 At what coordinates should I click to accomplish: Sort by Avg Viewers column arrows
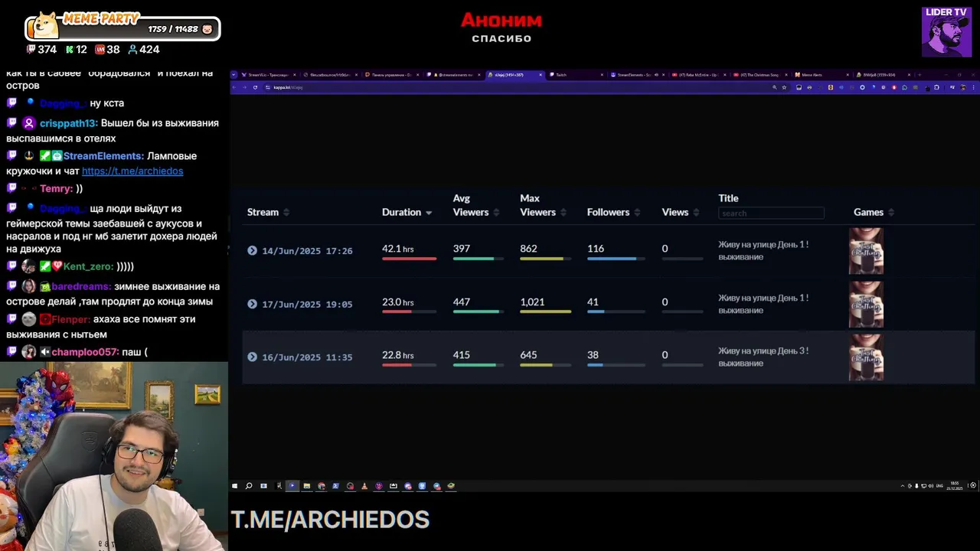pos(496,213)
